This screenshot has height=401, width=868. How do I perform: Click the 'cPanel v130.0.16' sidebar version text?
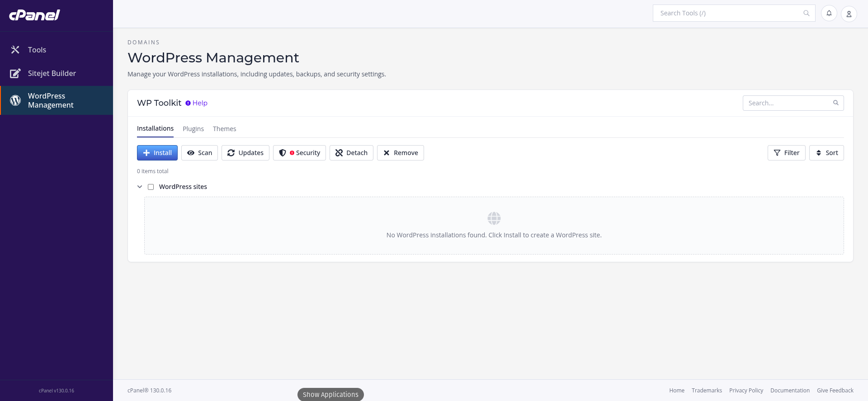pos(57,391)
